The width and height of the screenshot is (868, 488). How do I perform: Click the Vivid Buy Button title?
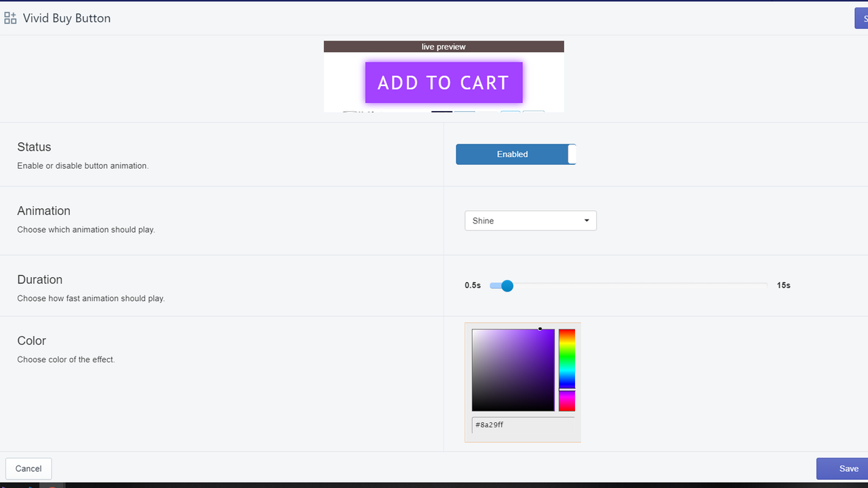66,18
